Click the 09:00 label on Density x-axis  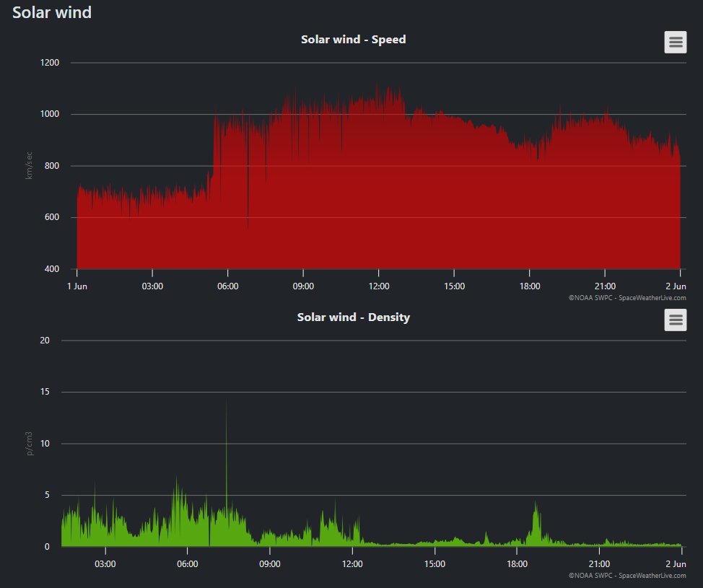[x=270, y=564]
